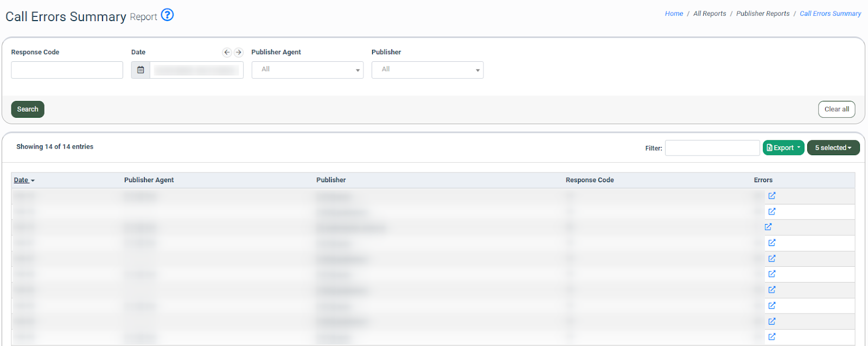
Task: Click the previous date arrow icon
Action: (227, 53)
